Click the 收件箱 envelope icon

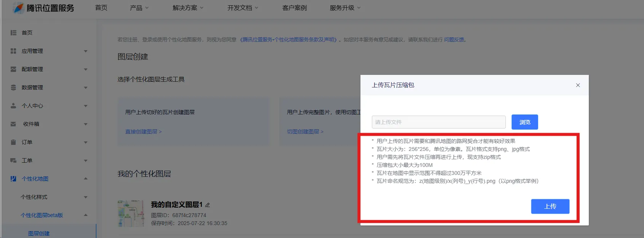click(x=13, y=124)
